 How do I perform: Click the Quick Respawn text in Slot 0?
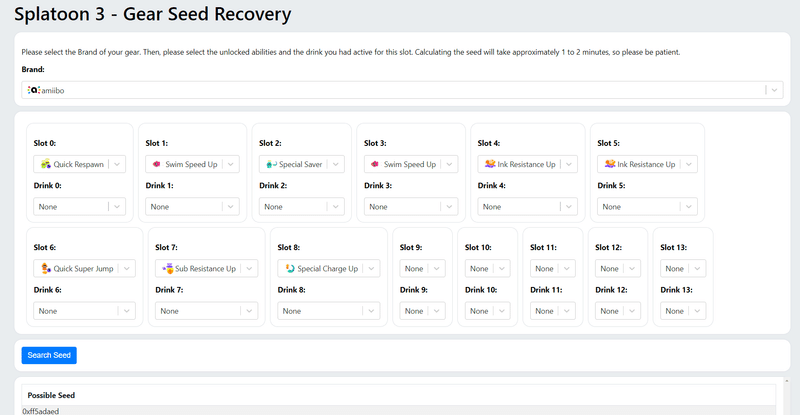pyautogui.click(x=79, y=164)
